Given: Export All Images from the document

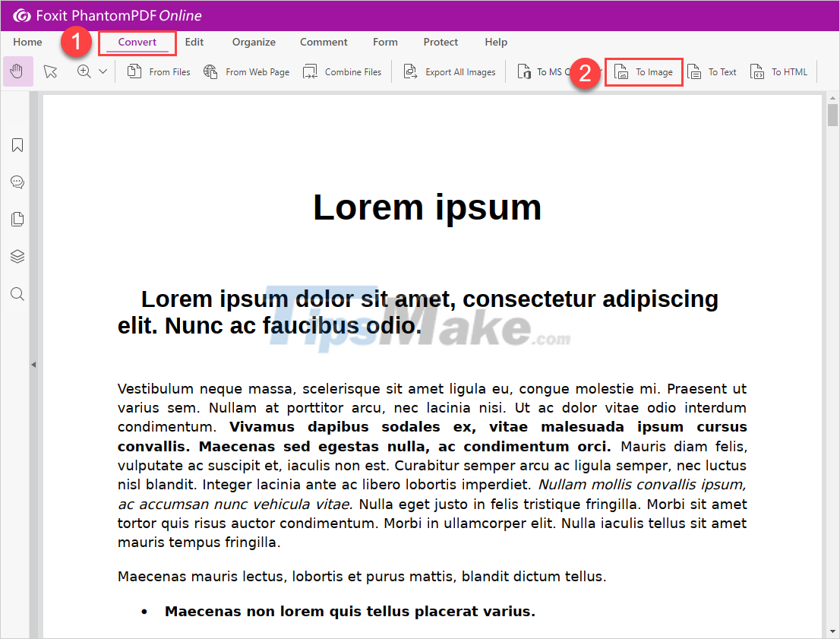Looking at the screenshot, I should pos(449,71).
